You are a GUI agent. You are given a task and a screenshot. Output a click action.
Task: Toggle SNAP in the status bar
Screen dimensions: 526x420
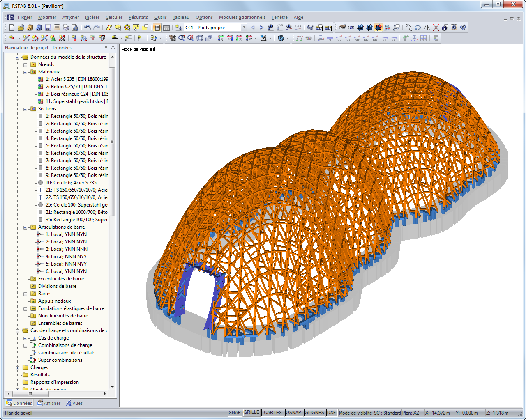[235, 413]
